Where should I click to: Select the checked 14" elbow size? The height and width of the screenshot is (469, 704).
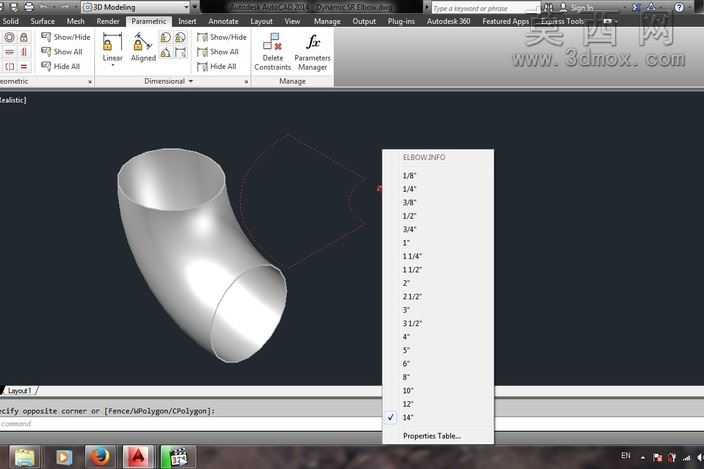438,417
